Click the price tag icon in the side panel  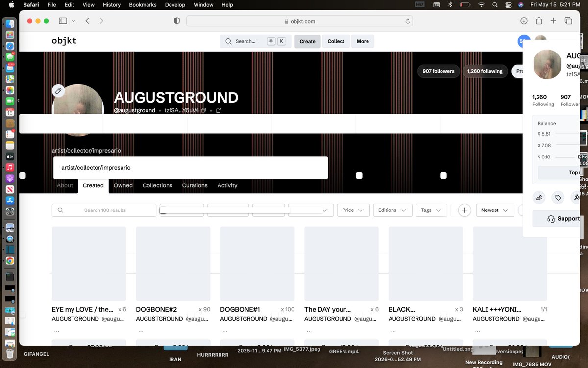[x=558, y=198]
